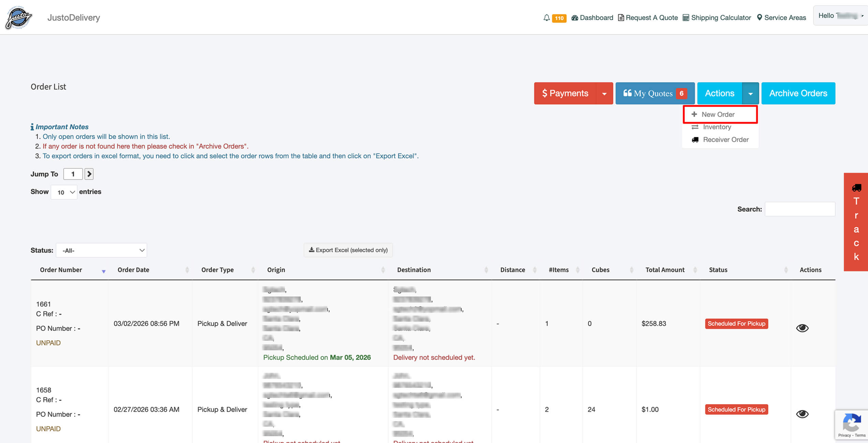The height and width of the screenshot is (443, 868).
Task: View order 1658 with eye icon
Action: 802,414
